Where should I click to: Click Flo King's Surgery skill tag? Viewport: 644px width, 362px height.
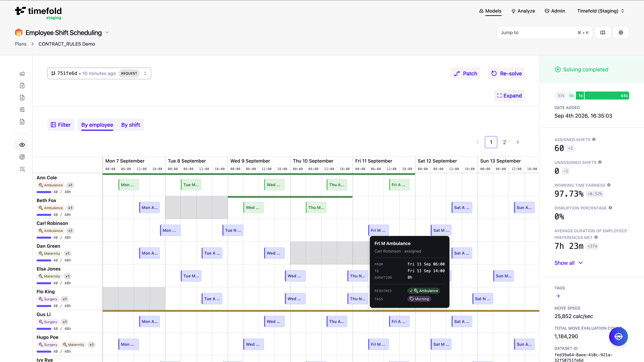pyautogui.click(x=48, y=299)
